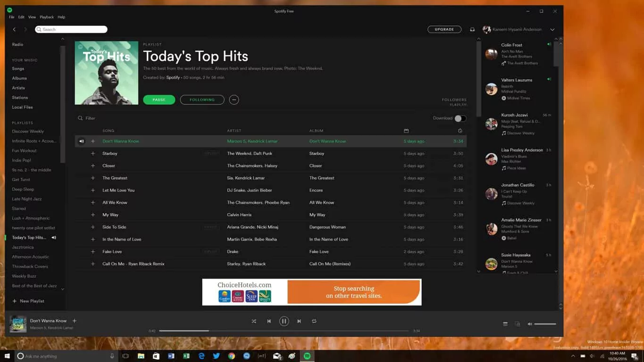Image resolution: width=644 pixels, height=362 pixels.
Task: Mute the playing song via speaker icon
Action: point(529,324)
